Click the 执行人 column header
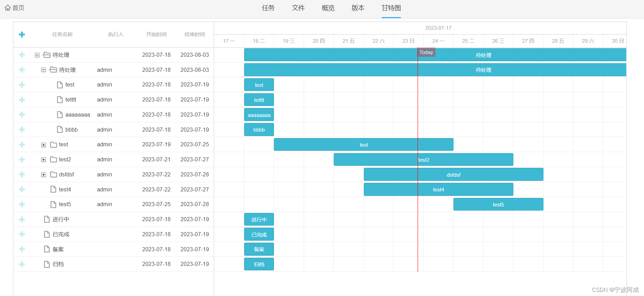644x296 pixels. [116, 34]
